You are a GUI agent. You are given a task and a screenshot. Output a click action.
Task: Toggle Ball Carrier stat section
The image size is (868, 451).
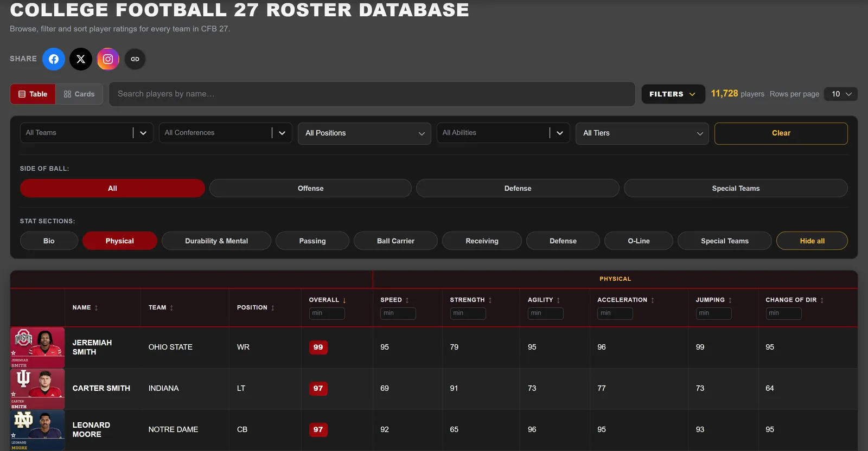pos(395,241)
